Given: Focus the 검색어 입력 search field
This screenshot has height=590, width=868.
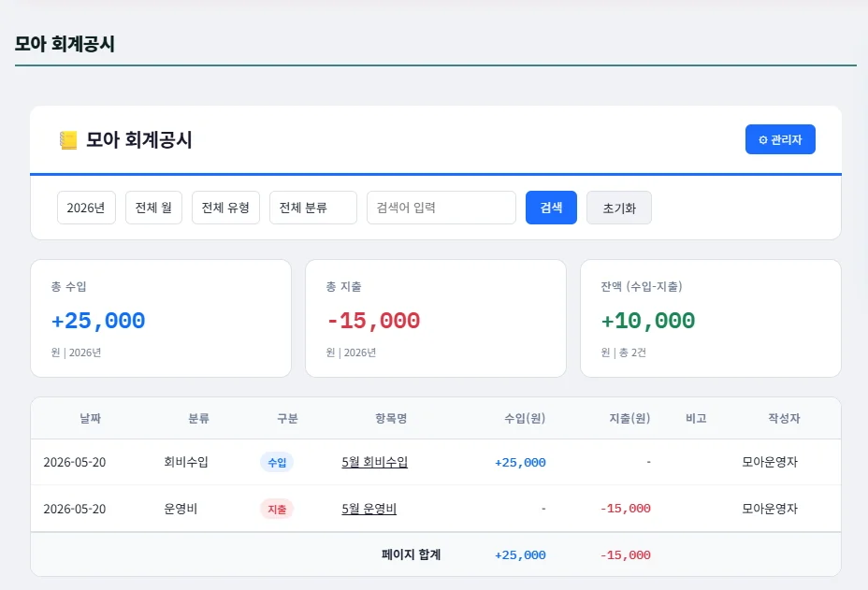Looking at the screenshot, I should coord(441,208).
